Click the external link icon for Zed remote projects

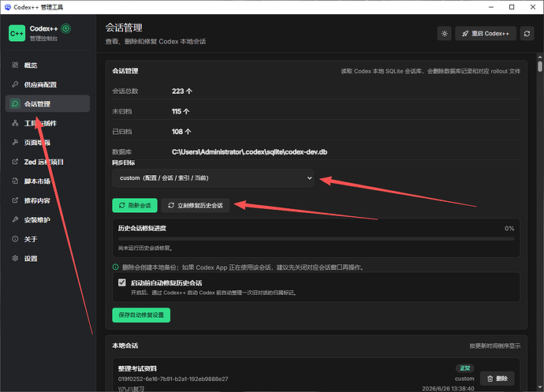click(x=15, y=162)
